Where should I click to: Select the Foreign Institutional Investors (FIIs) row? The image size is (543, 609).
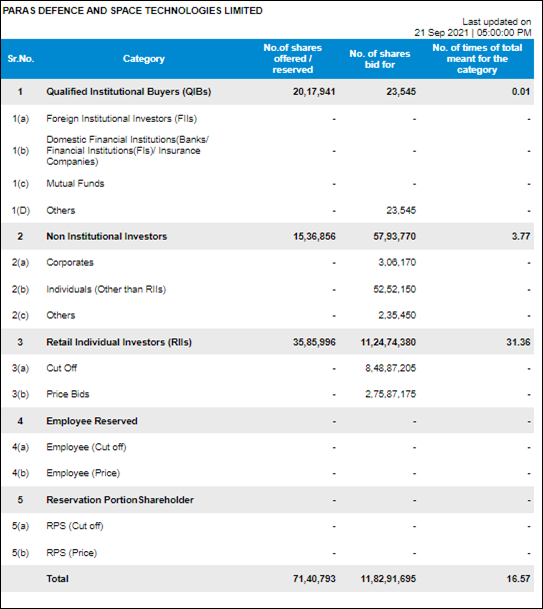[268, 118]
